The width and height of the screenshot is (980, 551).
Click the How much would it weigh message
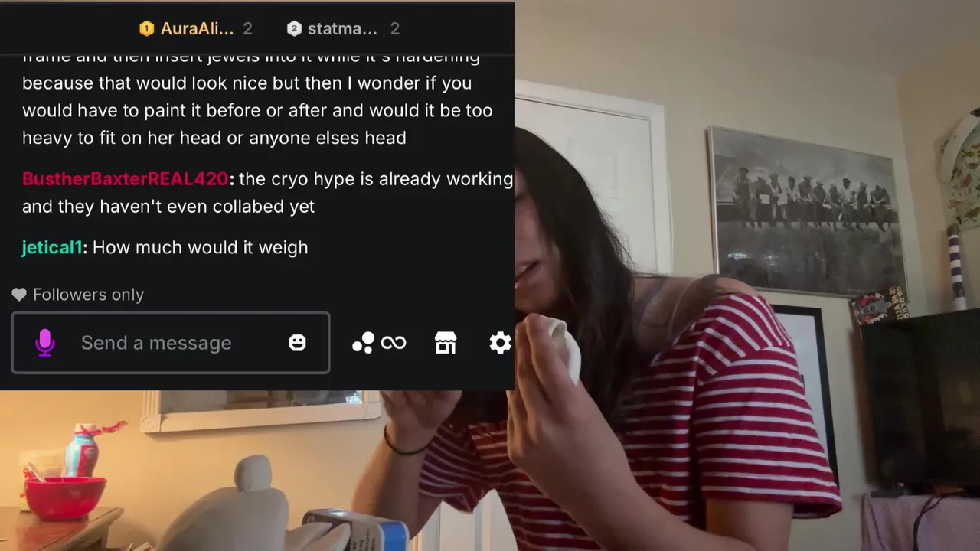tap(200, 247)
